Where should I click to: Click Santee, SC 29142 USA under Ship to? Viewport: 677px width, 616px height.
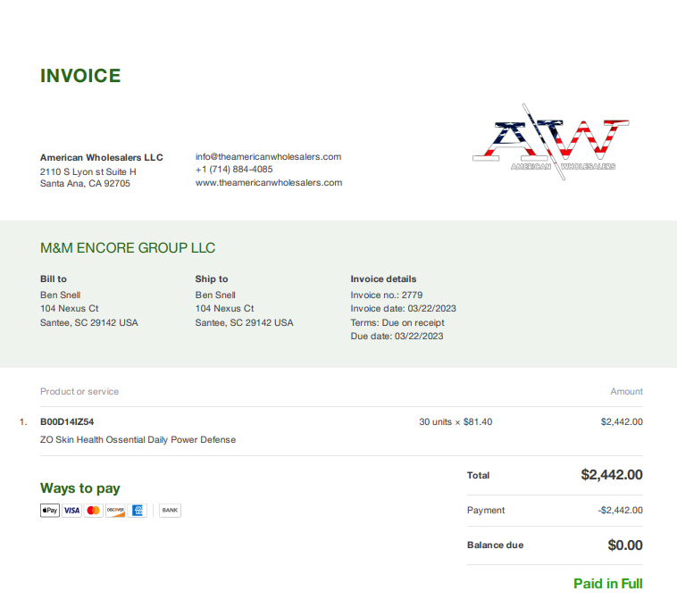pyautogui.click(x=244, y=322)
